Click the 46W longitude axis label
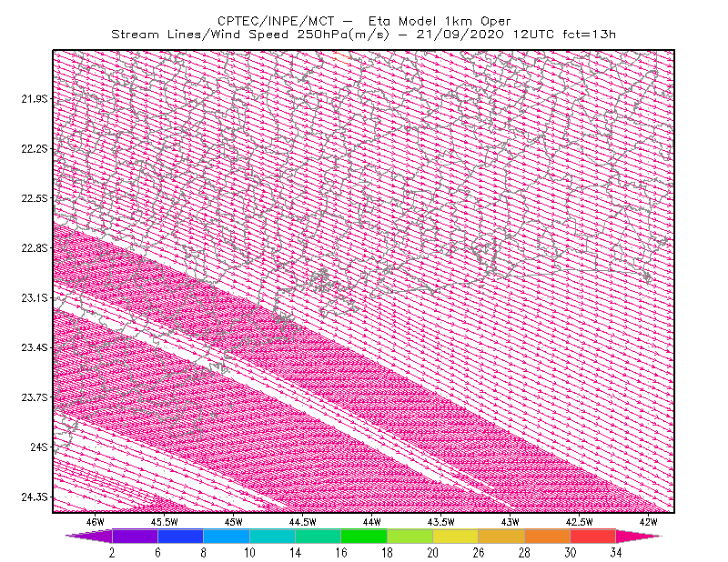The width and height of the screenshot is (728, 562). click(x=96, y=522)
